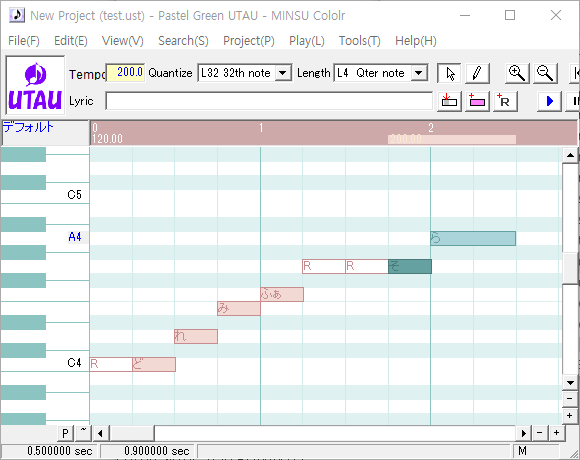Screen dimensions: 580x460
Task: Select the first R rest at C4
Action: 111,365
